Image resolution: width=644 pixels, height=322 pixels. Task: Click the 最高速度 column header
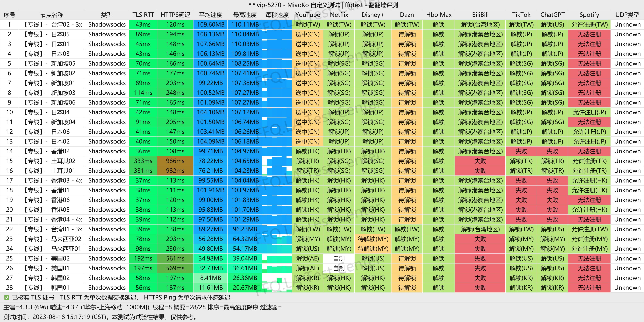(245, 15)
